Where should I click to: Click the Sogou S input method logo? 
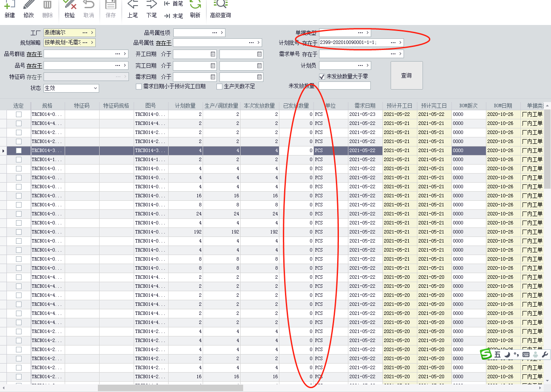tap(486, 354)
